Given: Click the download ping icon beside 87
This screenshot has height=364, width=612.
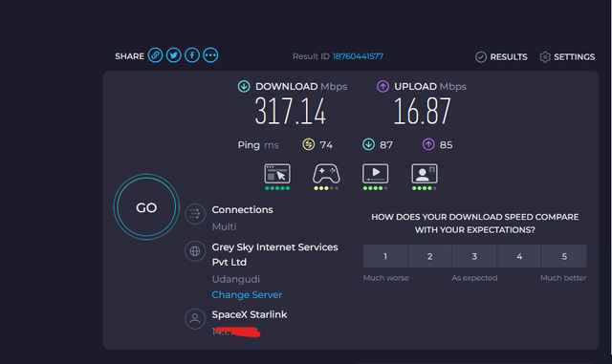Looking at the screenshot, I should tap(368, 144).
